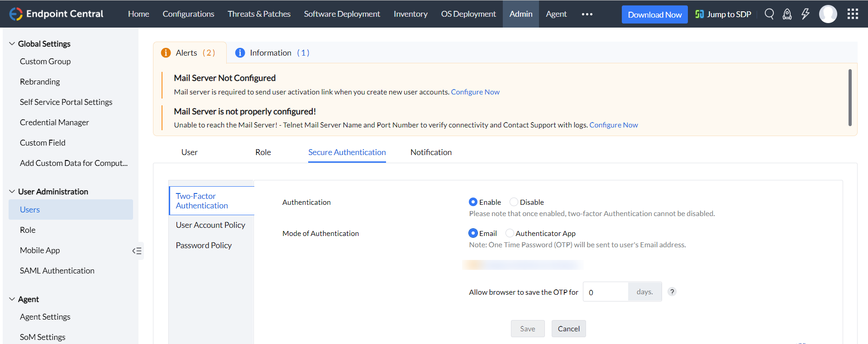The image size is (868, 344).
Task: Open the user profile avatar
Action: point(828,14)
